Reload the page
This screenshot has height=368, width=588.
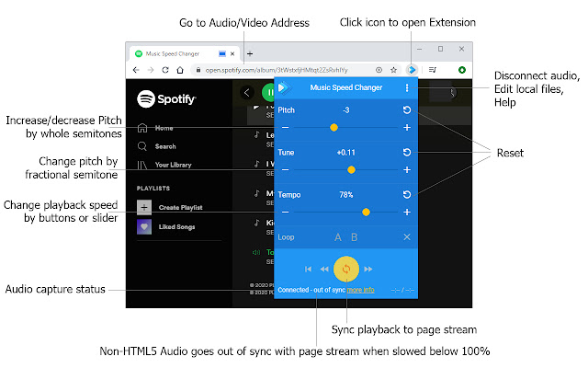pyautogui.click(x=165, y=70)
